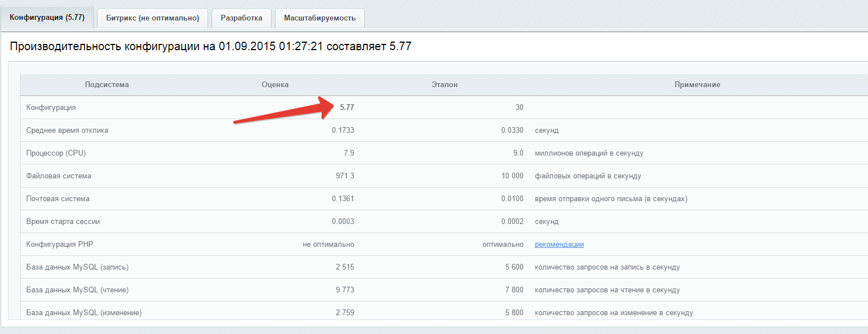Screen dimensions: 868x334
Task: Click the Производительность конфигурации page heading
Action: coord(210,47)
